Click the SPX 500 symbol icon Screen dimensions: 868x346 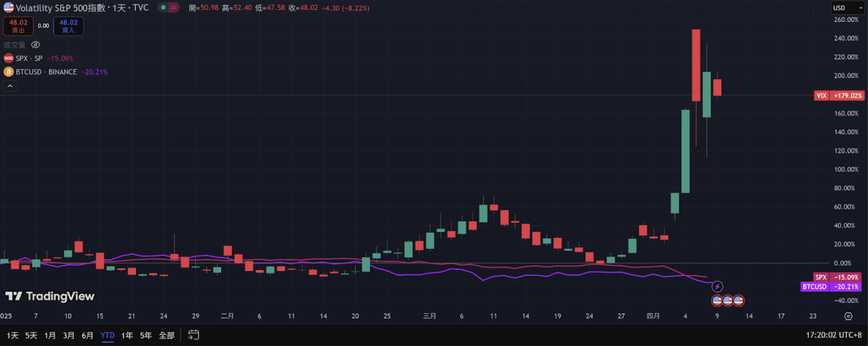pos(8,58)
